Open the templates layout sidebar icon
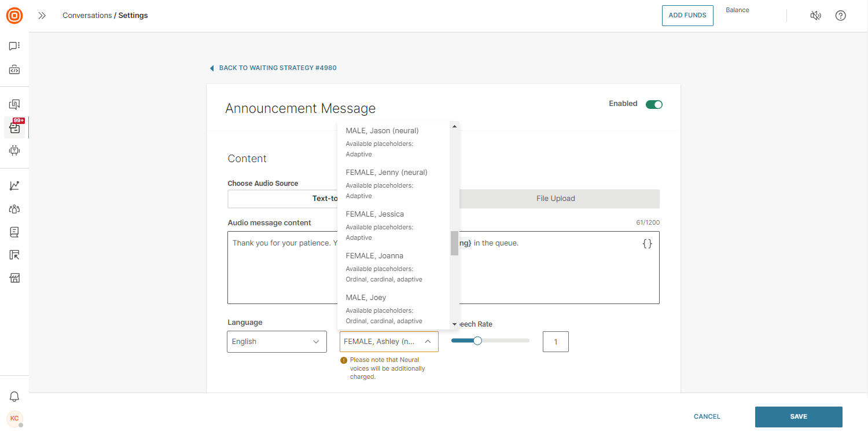 tap(14, 255)
